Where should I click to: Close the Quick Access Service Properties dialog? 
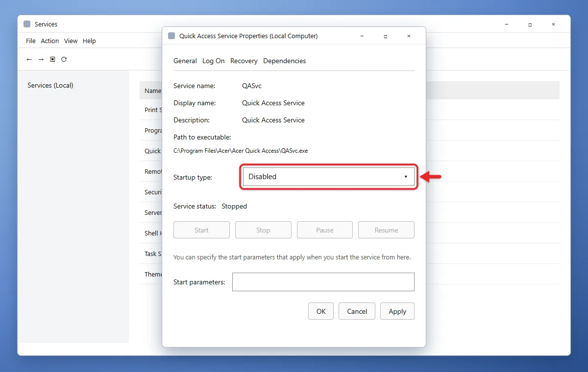coord(409,36)
